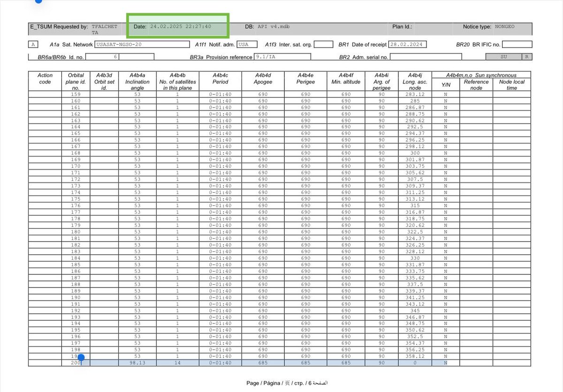Select Long. asc. node value 300
The height and width of the screenshot is (392, 563).
tap(415, 153)
